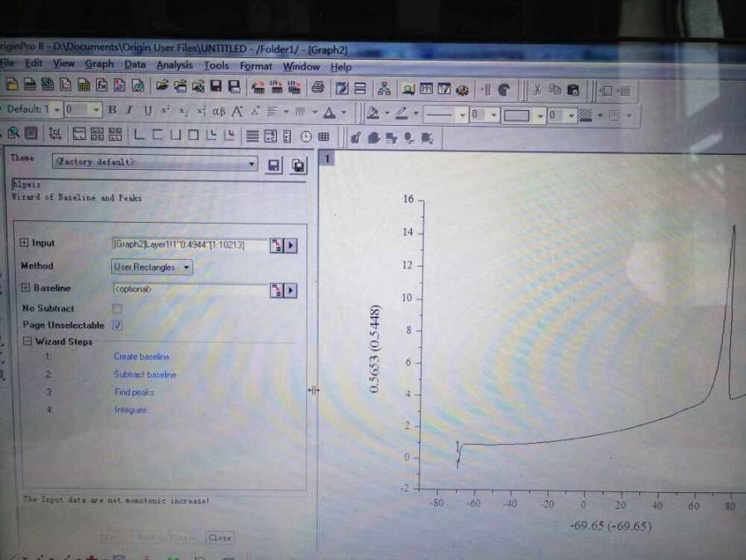Open the Graph menu
The image size is (746, 560).
click(x=99, y=64)
